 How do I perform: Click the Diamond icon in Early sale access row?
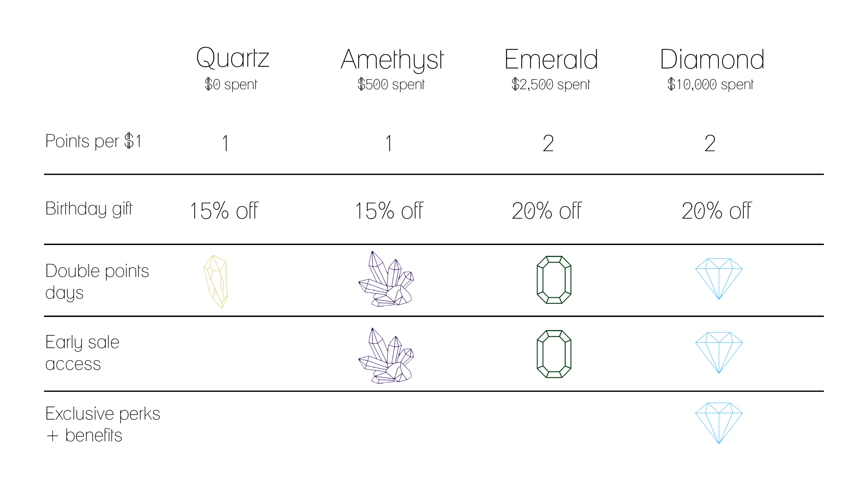719,353
